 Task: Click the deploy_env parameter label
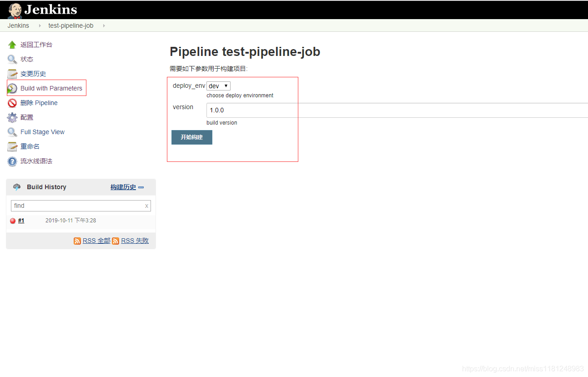pos(189,85)
